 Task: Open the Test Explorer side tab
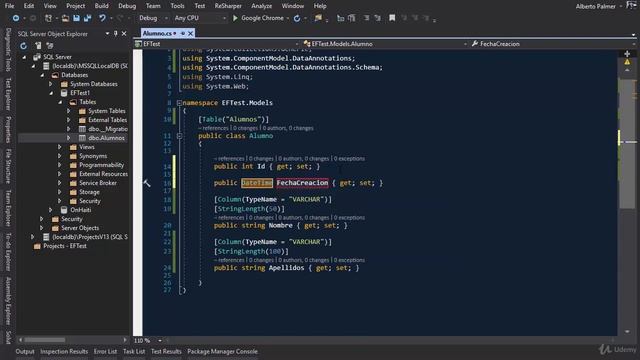coord(8,94)
